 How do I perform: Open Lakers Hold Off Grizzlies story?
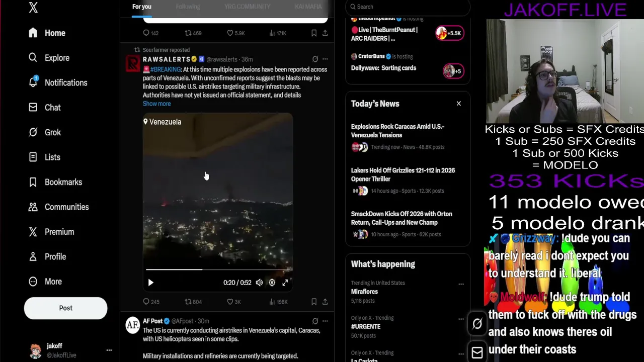(403, 174)
